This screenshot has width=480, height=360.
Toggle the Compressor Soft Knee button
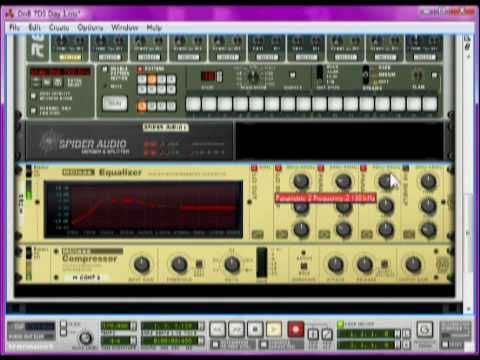[199, 265]
